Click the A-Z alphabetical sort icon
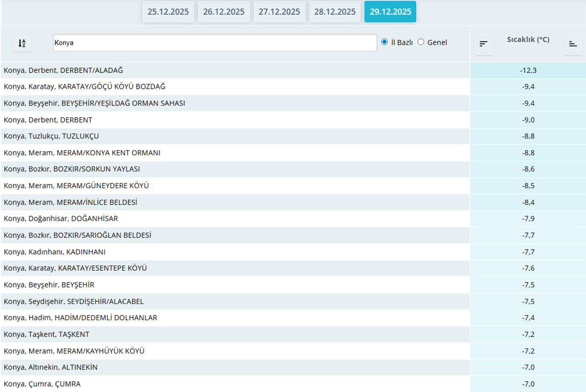The image size is (586, 392). click(x=22, y=43)
